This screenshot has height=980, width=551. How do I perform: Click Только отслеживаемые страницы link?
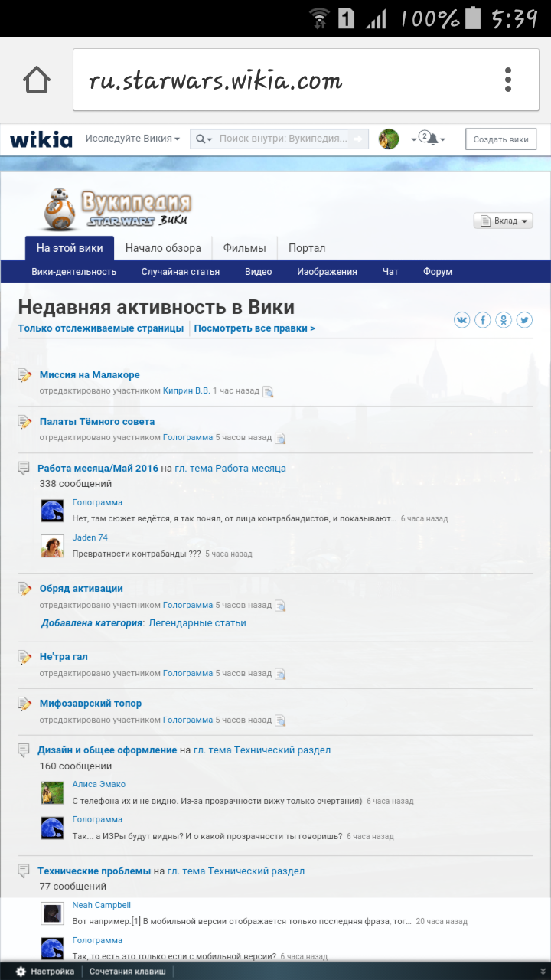(x=101, y=328)
